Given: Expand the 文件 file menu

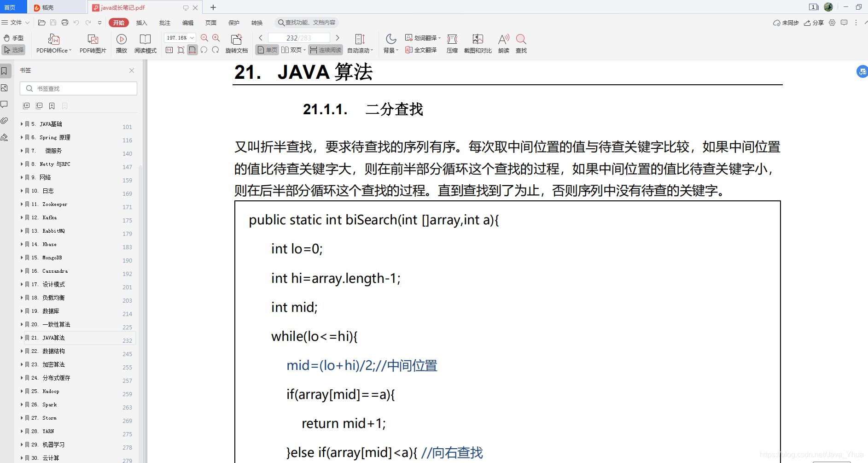Looking at the screenshot, I should [15, 23].
